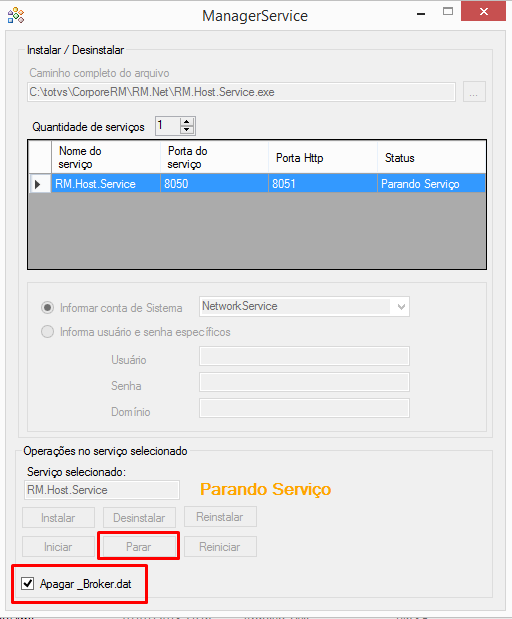This screenshot has height=619, width=512.
Task: Click the Parar button
Action: coord(139,546)
